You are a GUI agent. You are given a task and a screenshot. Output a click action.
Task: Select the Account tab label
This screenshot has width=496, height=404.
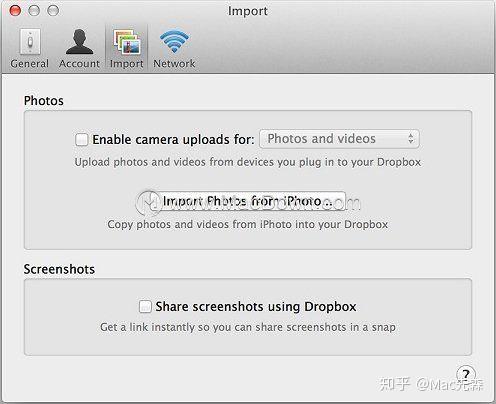(79, 64)
